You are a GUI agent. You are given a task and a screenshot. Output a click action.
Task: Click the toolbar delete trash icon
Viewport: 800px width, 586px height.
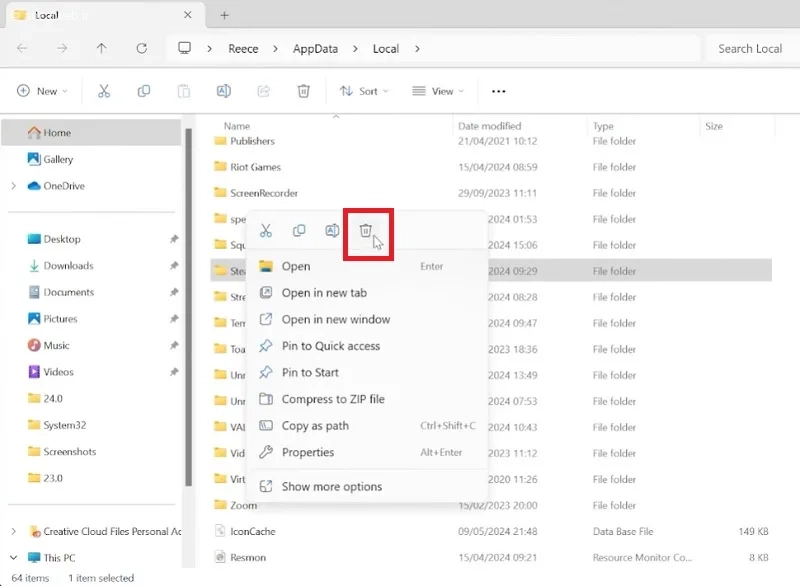304,91
